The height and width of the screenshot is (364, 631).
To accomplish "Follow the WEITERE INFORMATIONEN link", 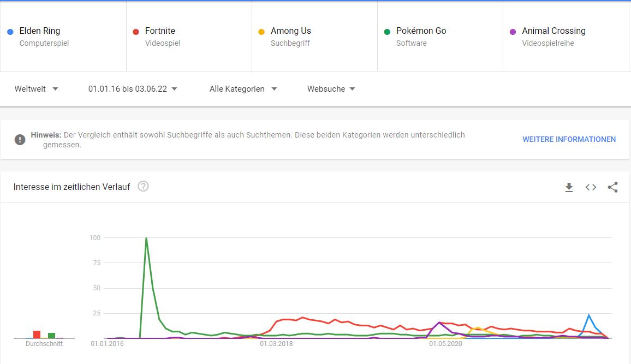I will click(569, 139).
